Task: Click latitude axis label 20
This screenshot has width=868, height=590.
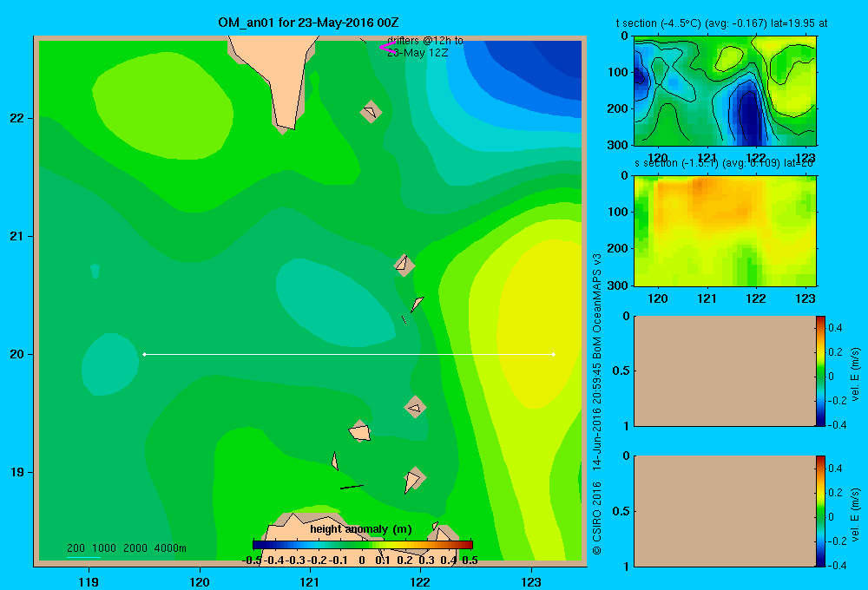Action: click(17, 354)
